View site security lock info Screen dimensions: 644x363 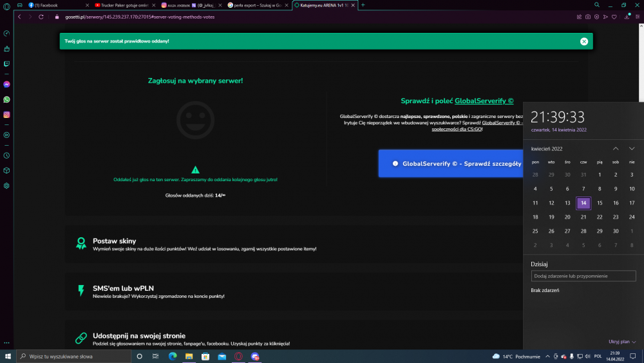[x=57, y=17]
